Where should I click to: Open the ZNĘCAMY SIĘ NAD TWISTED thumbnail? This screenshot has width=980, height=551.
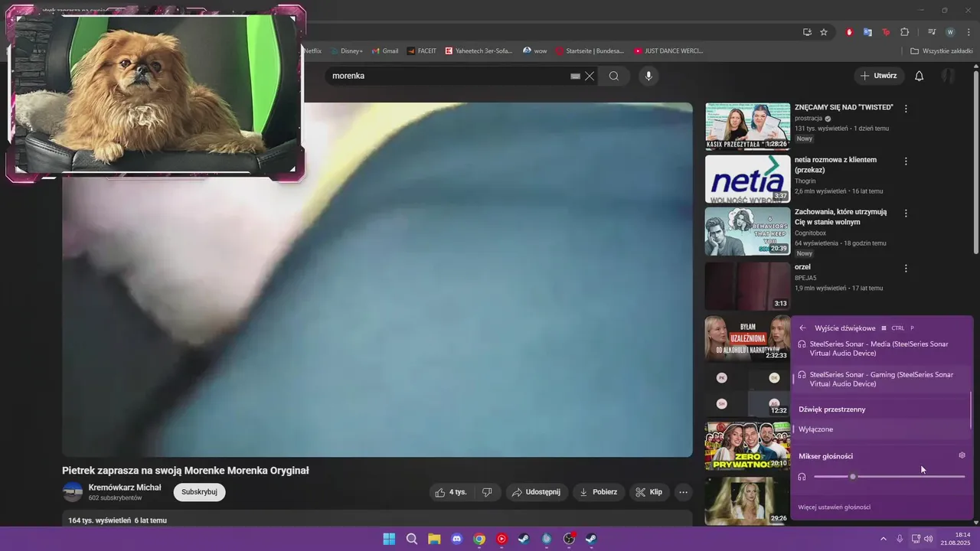(x=747, y=126)
